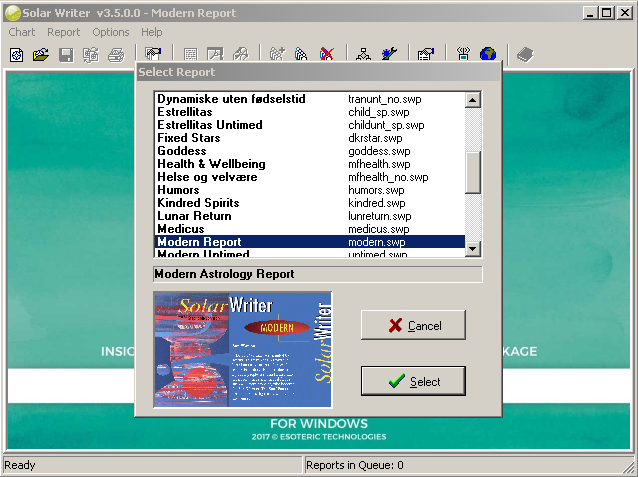Select the Estrellitas Untimed report

pos(310,125)
